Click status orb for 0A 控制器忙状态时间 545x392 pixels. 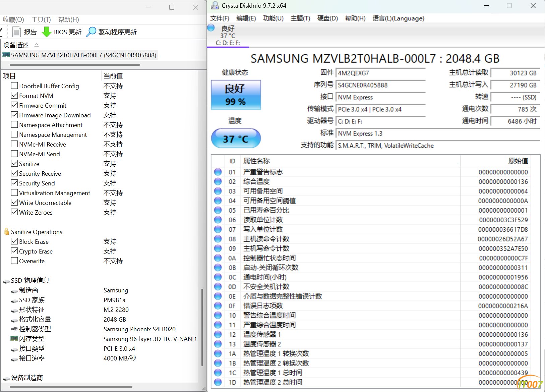point(218,258)
